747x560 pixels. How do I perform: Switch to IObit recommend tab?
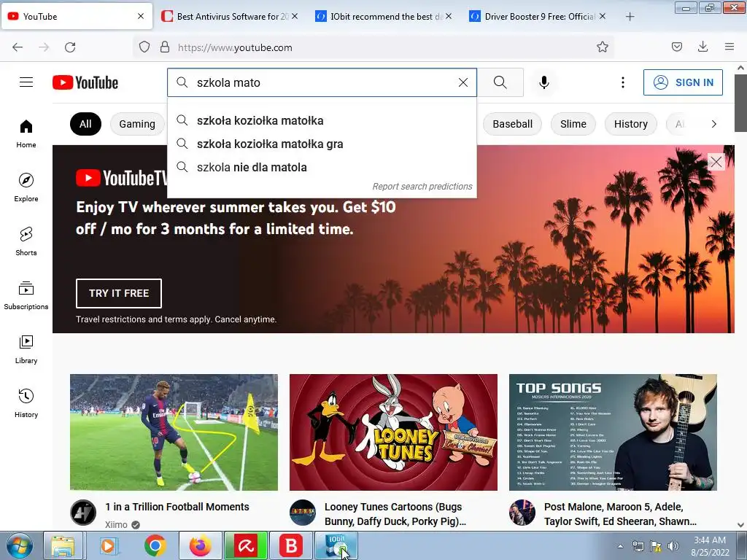click(384, 16)
